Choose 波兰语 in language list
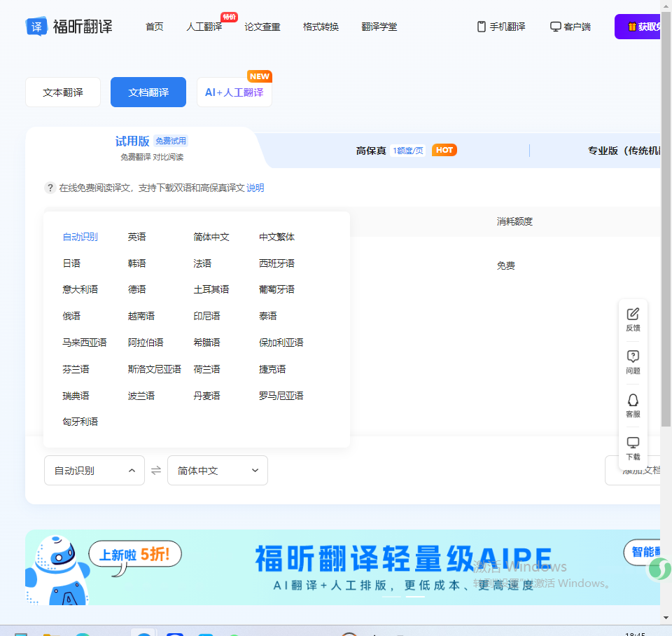Image resolution: width=672 pixels, height=636 pixels. [141, 396]
